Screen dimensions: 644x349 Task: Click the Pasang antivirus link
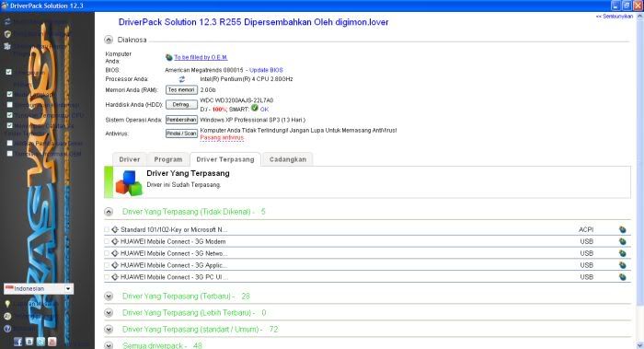(x=222, y=138)
